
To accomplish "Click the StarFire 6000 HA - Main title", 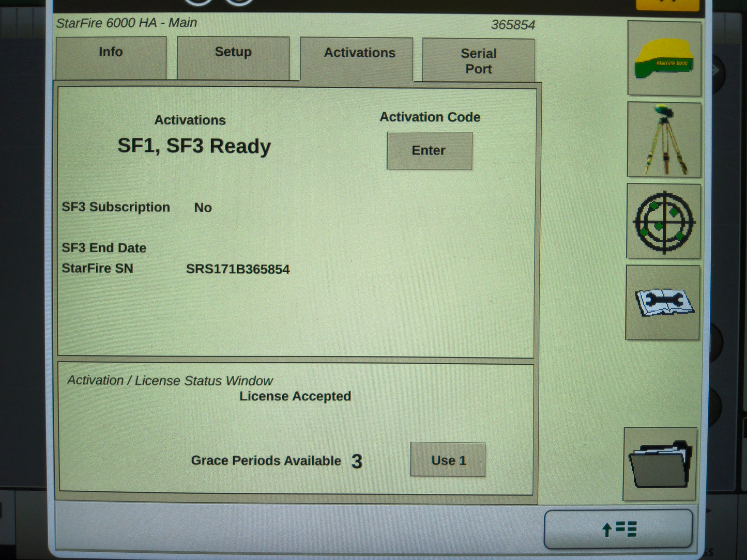I will tap(127, 23).
